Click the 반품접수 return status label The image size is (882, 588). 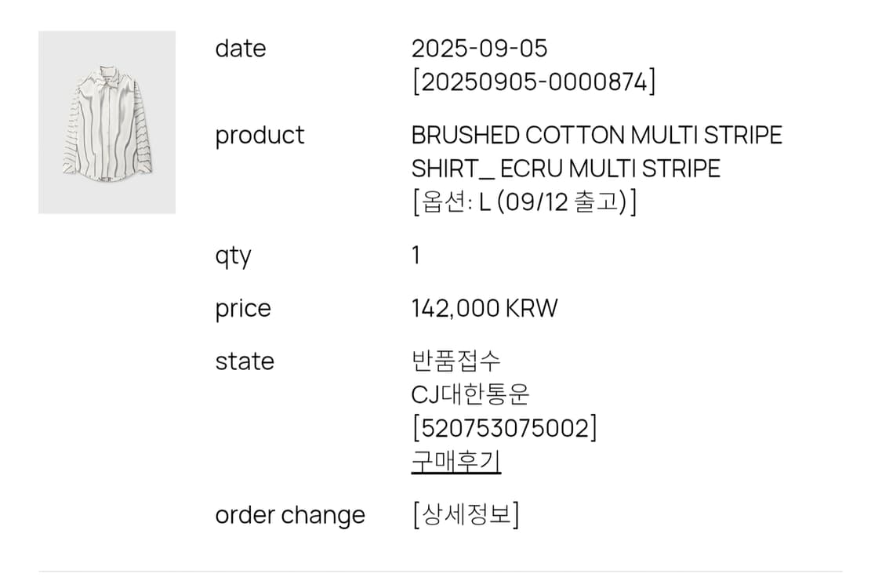click(448, 361)
